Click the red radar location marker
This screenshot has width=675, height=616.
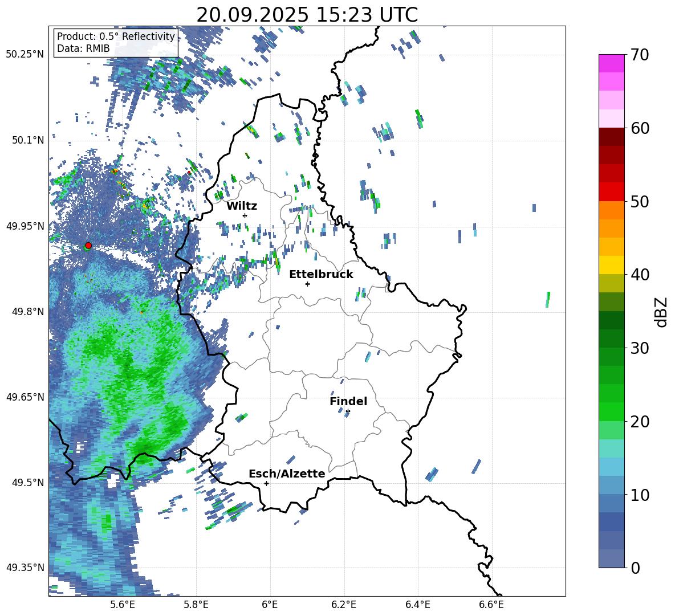point(88,246)
